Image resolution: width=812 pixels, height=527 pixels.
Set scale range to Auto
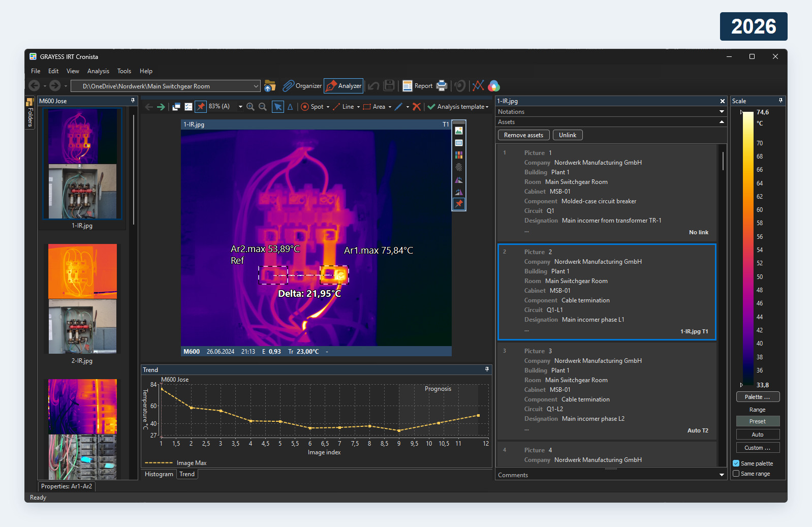(x=758, y=435)
